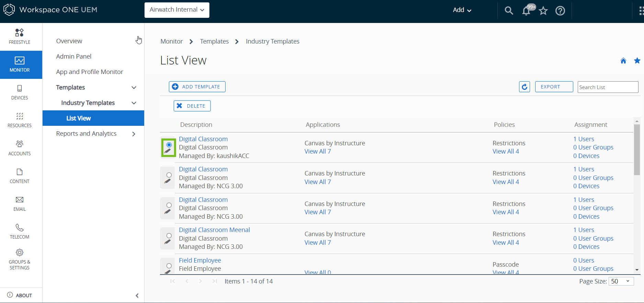Open 0 Users for Field Employee

[584, 260]
